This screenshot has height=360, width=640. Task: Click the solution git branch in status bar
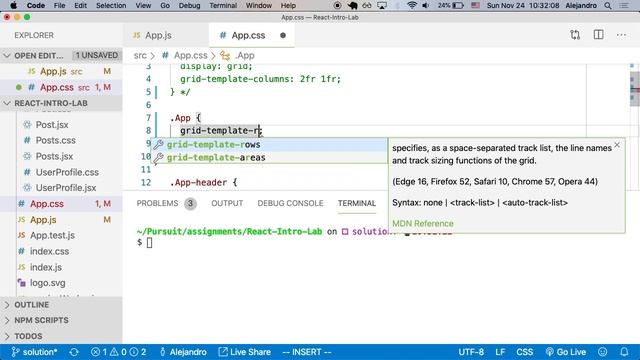point(34,352)
